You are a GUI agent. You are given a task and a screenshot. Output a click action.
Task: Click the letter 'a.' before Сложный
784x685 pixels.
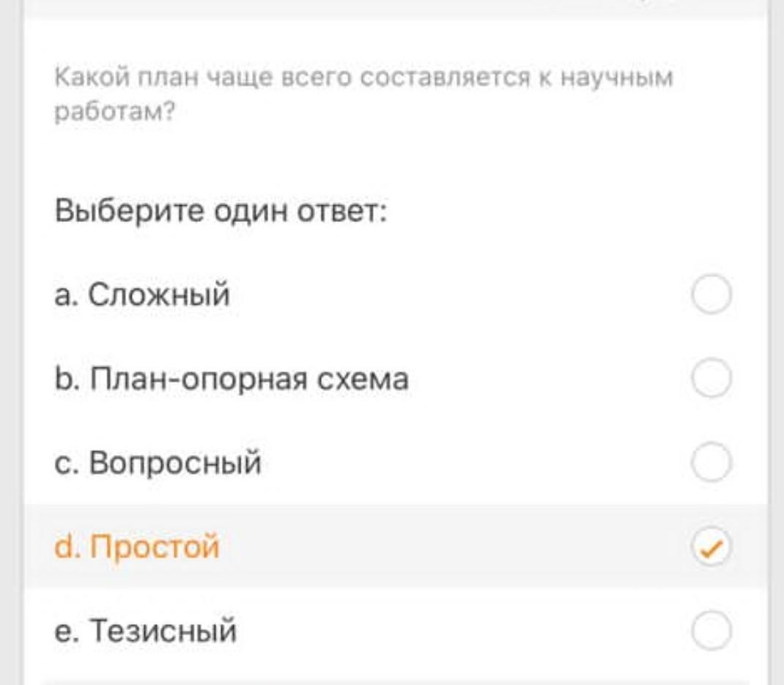coord(66,295)
